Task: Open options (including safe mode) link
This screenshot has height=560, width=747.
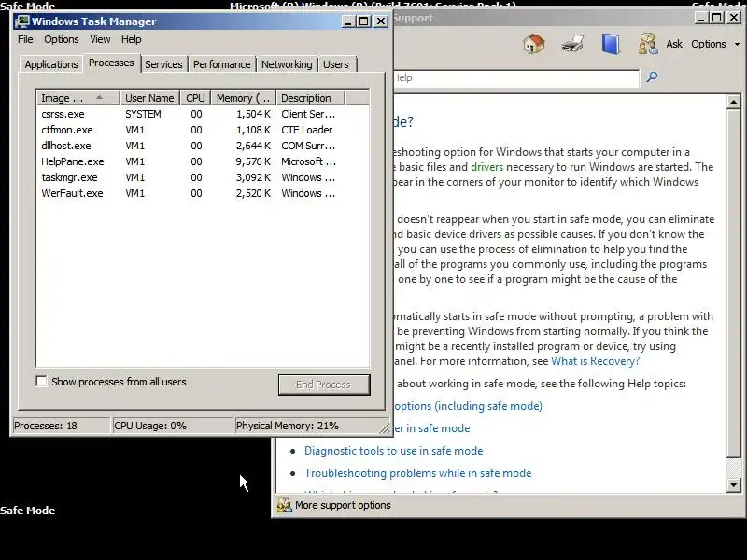Action: 468,406
